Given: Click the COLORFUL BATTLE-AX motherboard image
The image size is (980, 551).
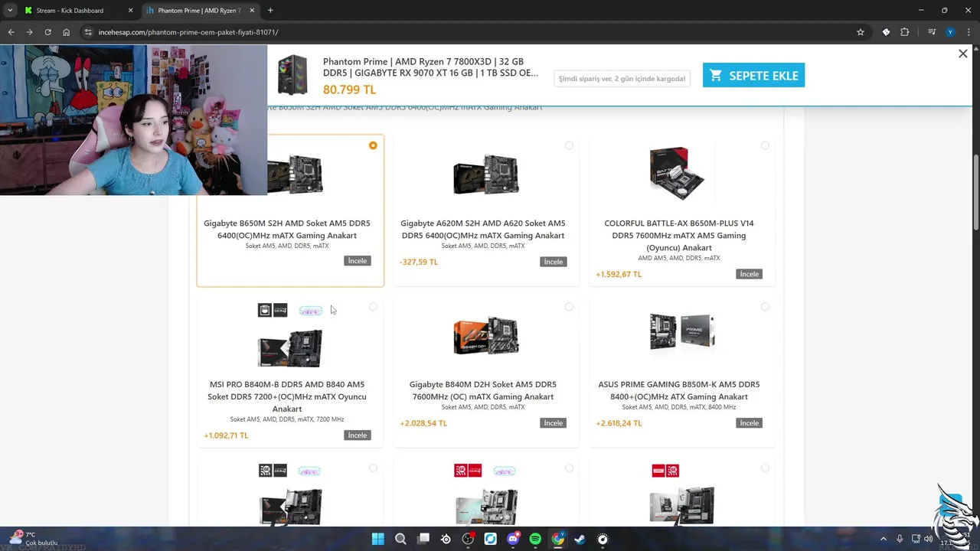Looking at the screenshot, I should click(x=678, y=173).
